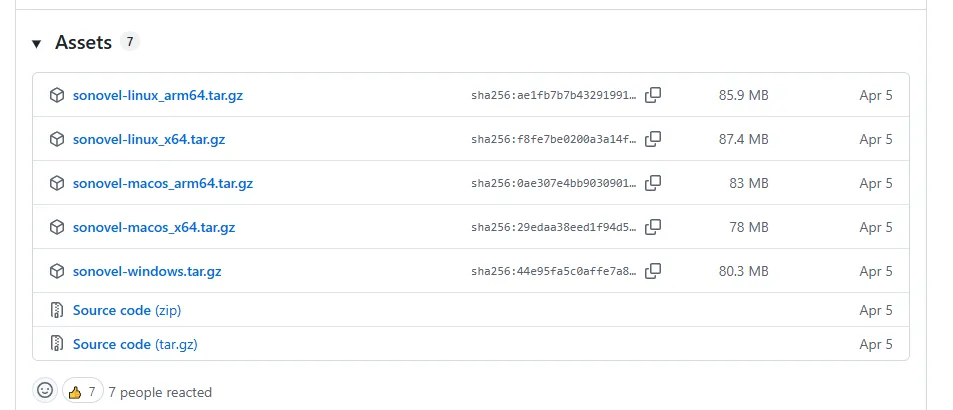Download sonovel-windows.tar.gz

pyautogui.click(x=147, y=271)
